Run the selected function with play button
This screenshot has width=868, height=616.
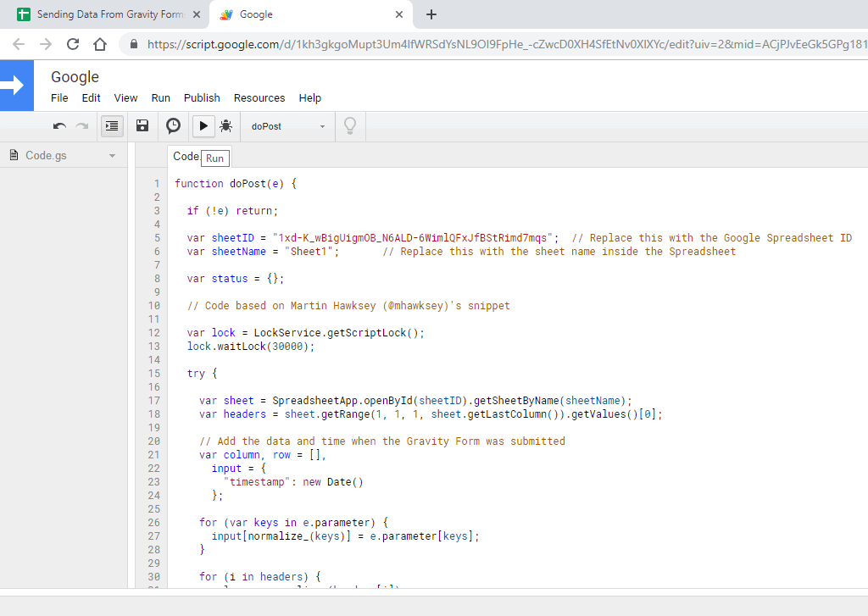click(x=203, y=126)
